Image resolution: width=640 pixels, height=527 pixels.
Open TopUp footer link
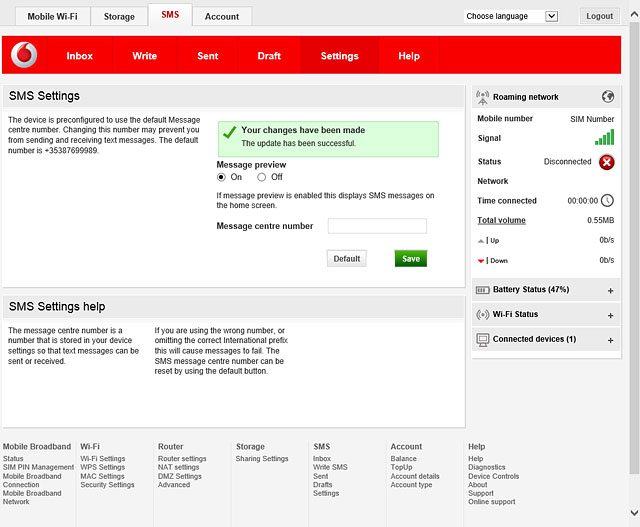pos(401,467)
